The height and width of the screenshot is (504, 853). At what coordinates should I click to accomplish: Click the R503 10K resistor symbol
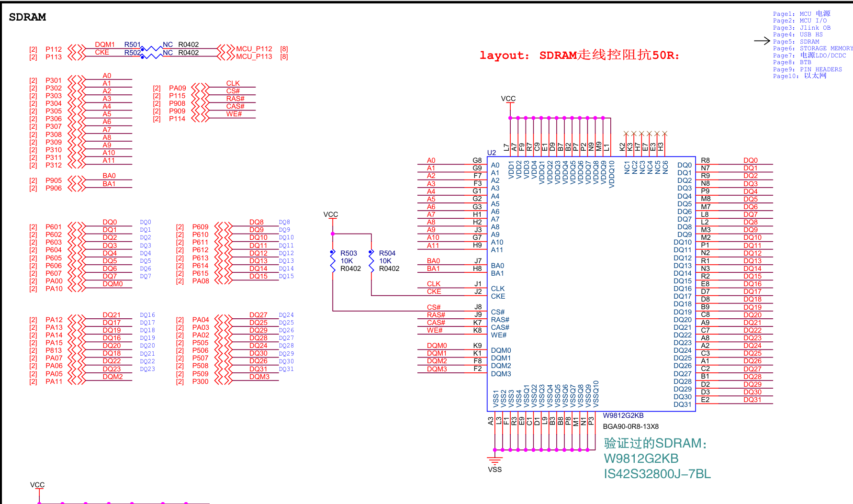click(333, 262)
